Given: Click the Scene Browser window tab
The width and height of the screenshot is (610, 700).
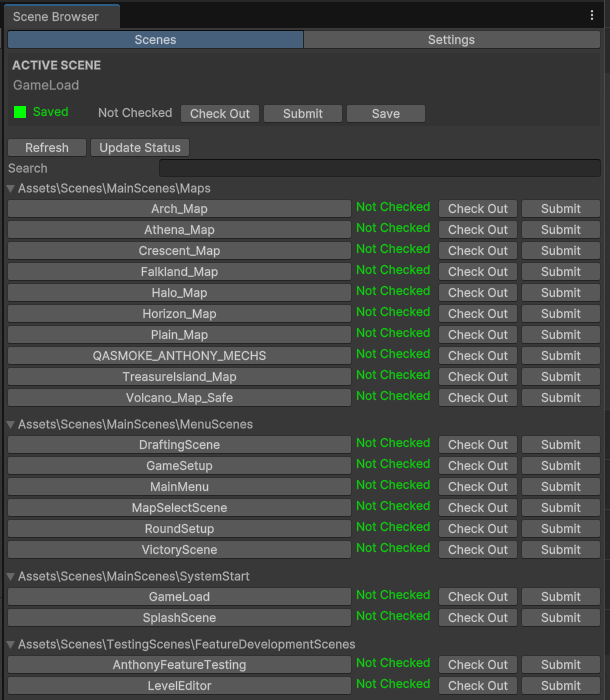Looking at the screenshot, I should coord(56,16).
